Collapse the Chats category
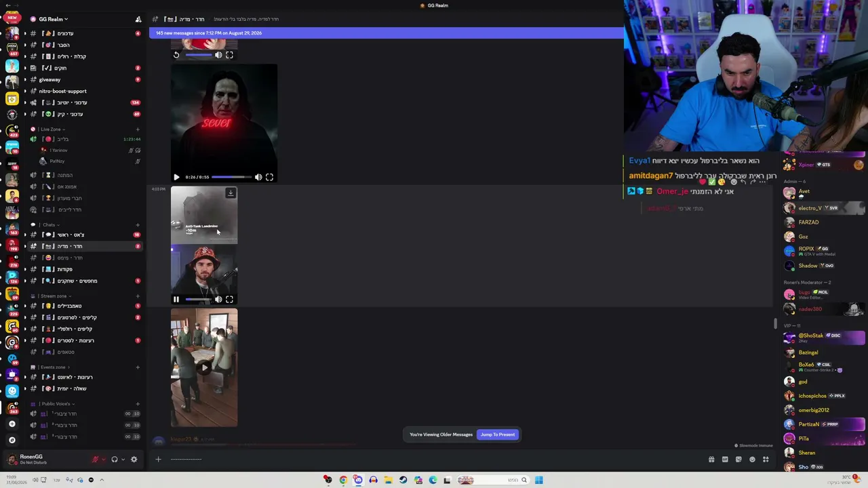The height and width of the screenshot is (488, 868). [x=48, y=224]
